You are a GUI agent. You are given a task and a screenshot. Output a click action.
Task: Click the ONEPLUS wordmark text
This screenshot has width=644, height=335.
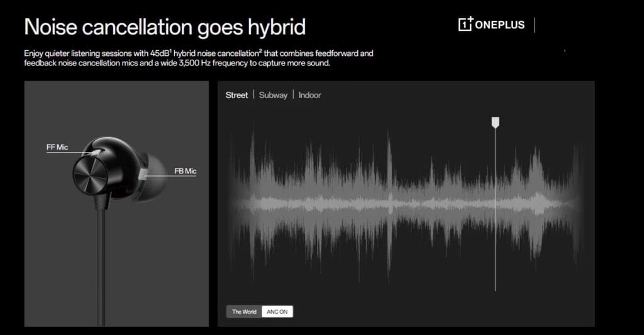[500, 25]
